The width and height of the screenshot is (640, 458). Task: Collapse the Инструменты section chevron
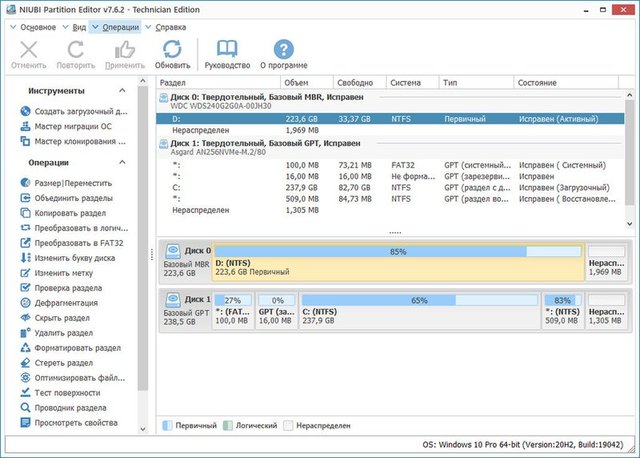pos(123,91)
